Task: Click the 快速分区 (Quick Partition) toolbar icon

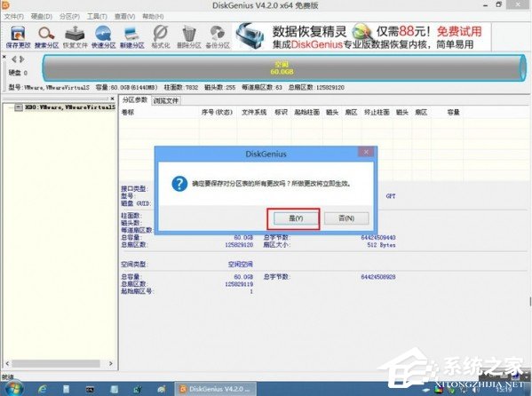Action: click(104, 37)
